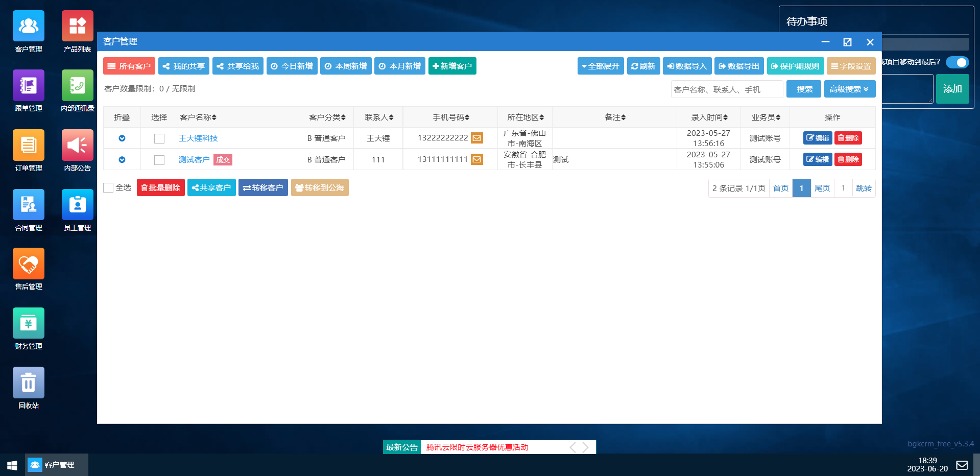Switch to the 我的共享 filter tab

[x=184, y=66]
